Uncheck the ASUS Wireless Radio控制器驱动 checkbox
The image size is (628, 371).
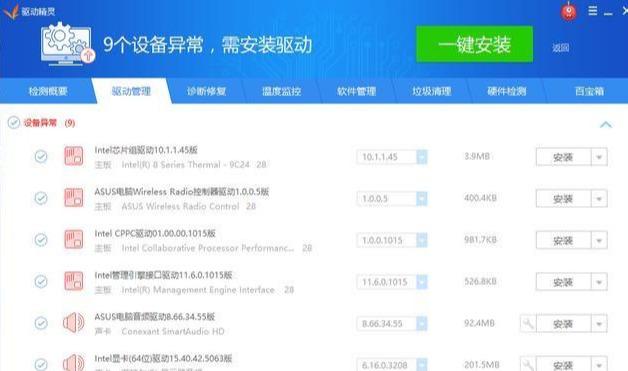(x=41, y=198)
